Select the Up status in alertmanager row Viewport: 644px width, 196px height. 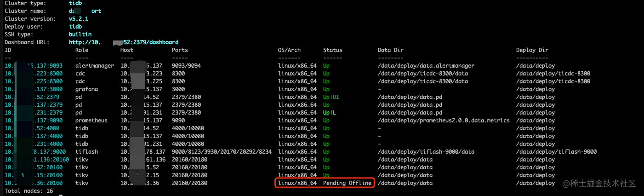[x=326, y=66]
